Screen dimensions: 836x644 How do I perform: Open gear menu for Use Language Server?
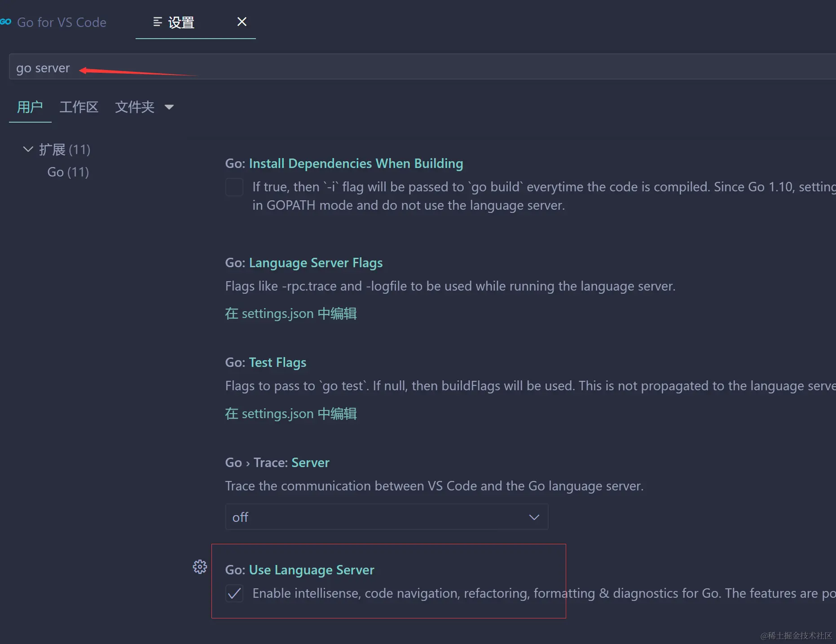click(x=200, y=567)
